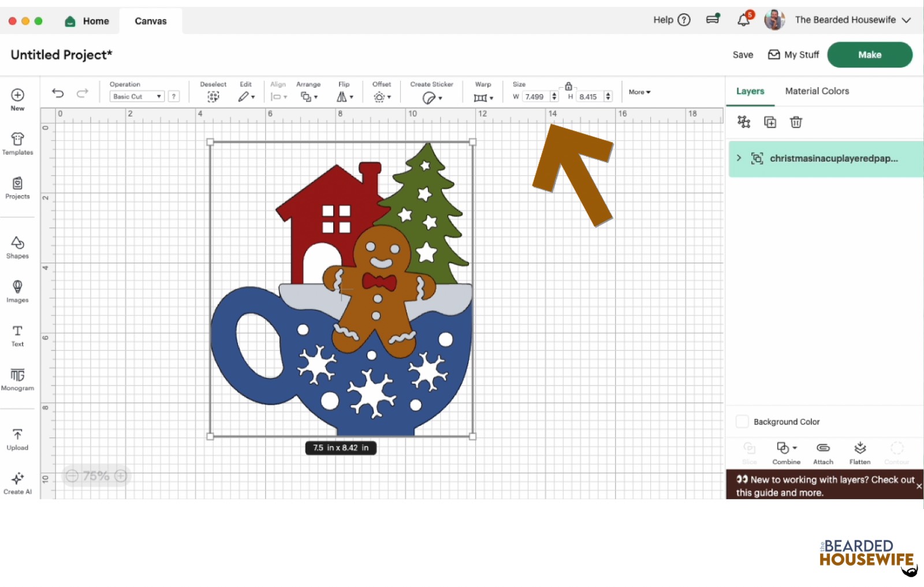Viewport: 924px width, 587px height.
Task: Open the Basic Cut operation dropdown
Action: coord(136,96)
